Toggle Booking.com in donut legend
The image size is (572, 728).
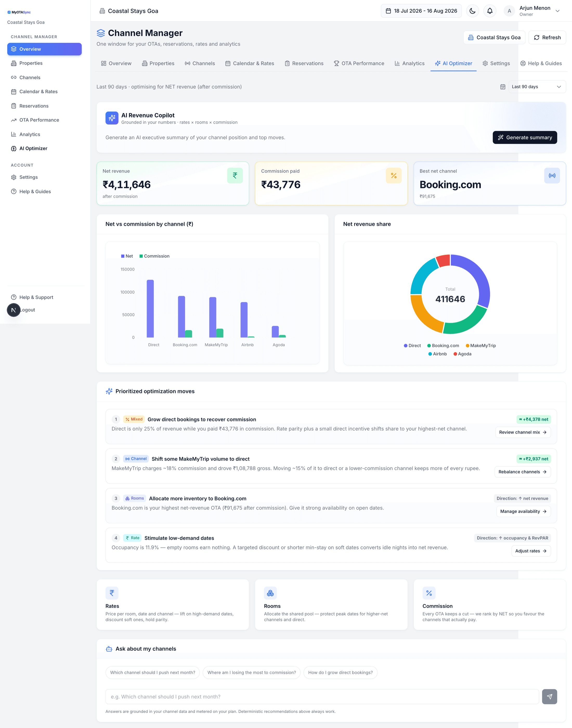(443, 346)
